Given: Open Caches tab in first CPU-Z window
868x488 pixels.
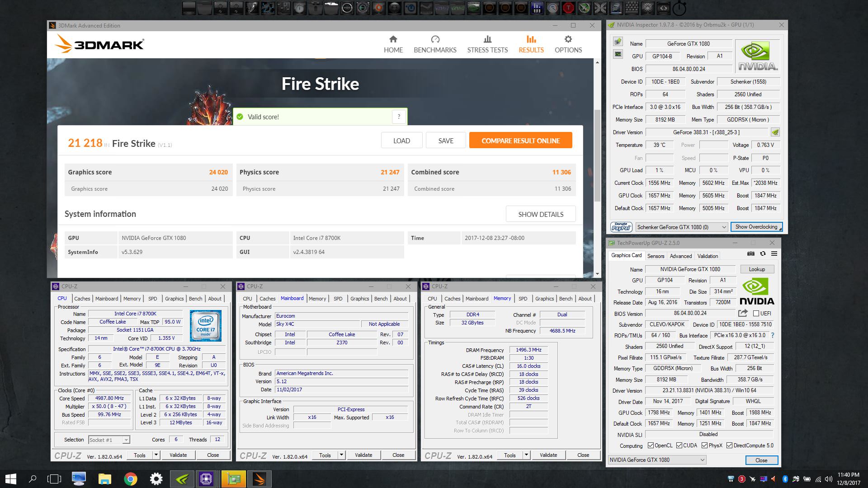Looking at the screenshot, I should [82, 299].
